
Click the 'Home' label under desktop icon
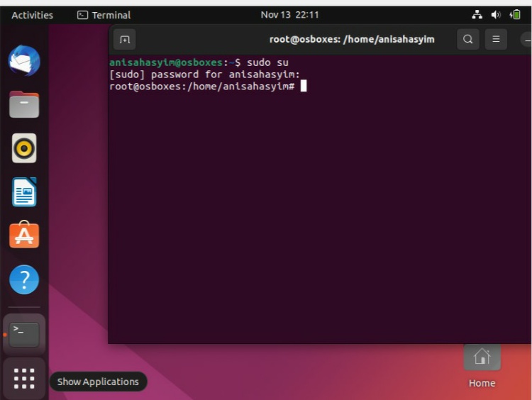(482, 383)
